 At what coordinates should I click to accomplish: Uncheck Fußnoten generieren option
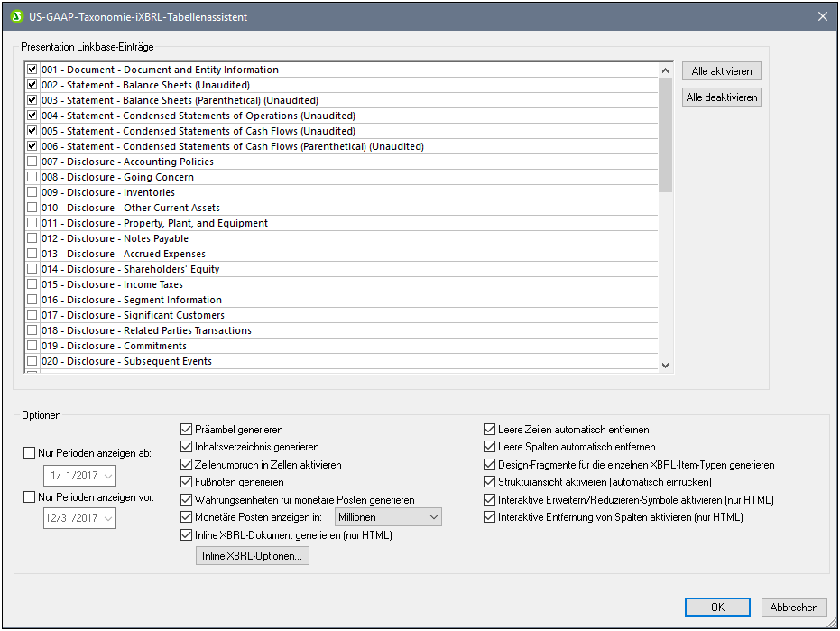click(187, 482)
